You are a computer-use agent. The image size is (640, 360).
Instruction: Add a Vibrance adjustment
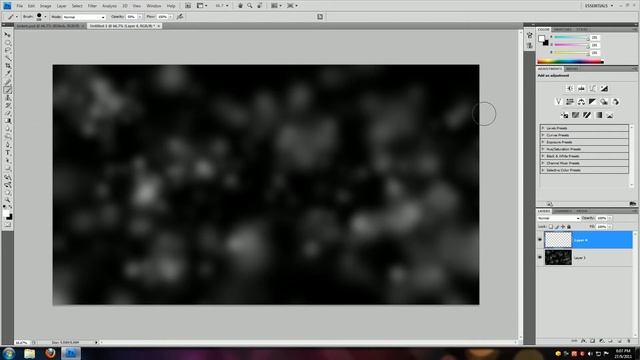point(558,102)
